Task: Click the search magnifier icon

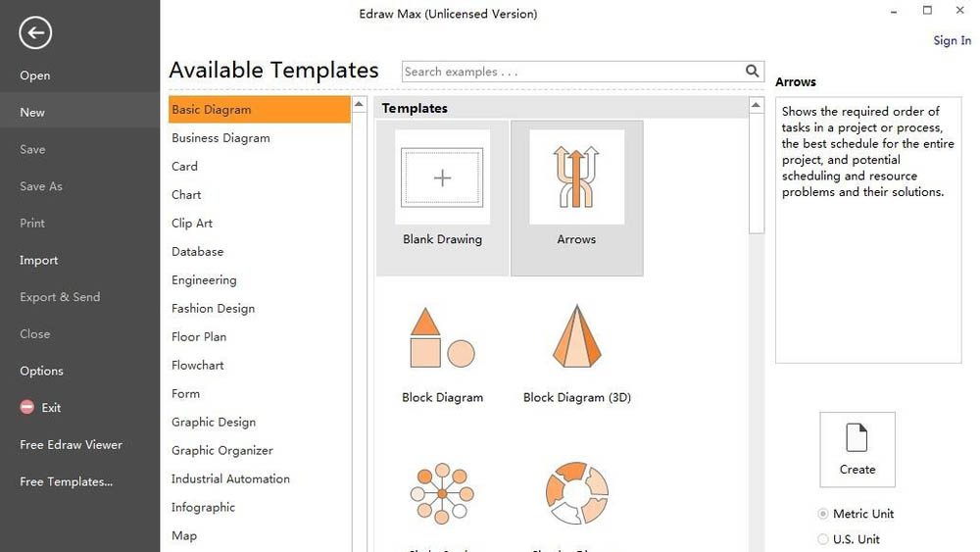Action: pos(752,72)
